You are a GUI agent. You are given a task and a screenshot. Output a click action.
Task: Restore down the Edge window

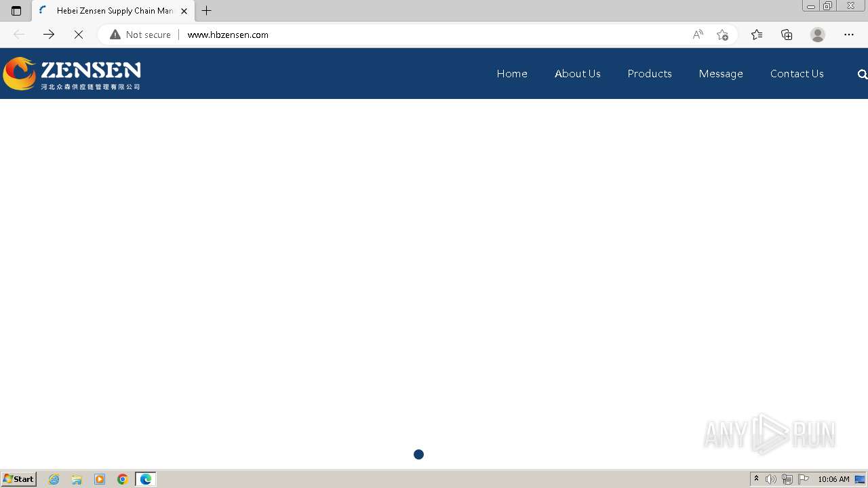(x=827, y=6)
